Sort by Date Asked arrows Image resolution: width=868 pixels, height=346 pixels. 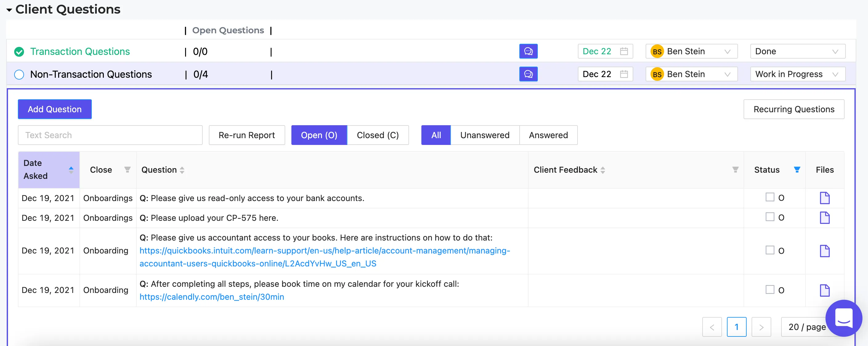[x=71, y=170]
